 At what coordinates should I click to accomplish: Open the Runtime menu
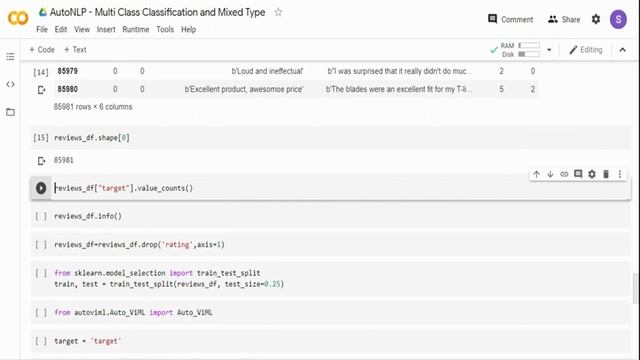136,29
